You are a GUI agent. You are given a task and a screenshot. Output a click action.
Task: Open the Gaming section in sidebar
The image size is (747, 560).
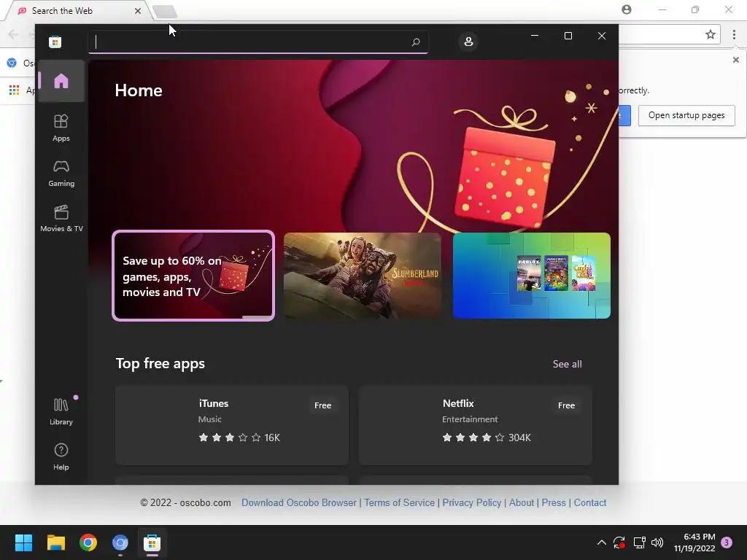(x=61, y=174)
